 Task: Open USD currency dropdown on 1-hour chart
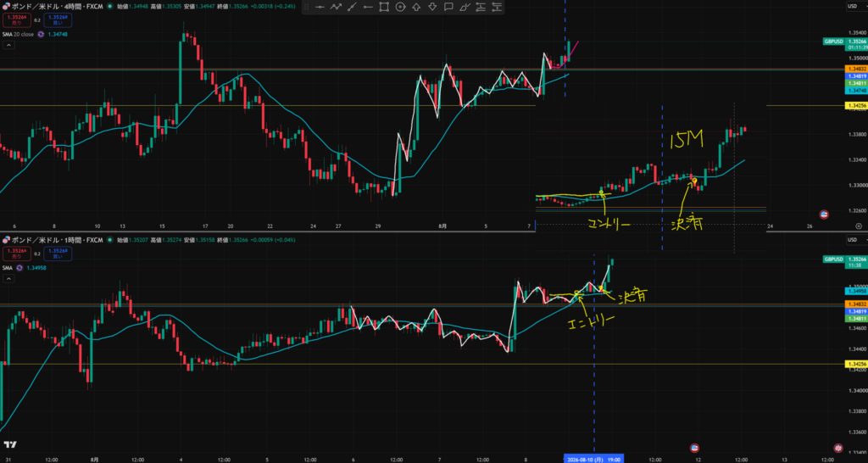coord(855,240)
